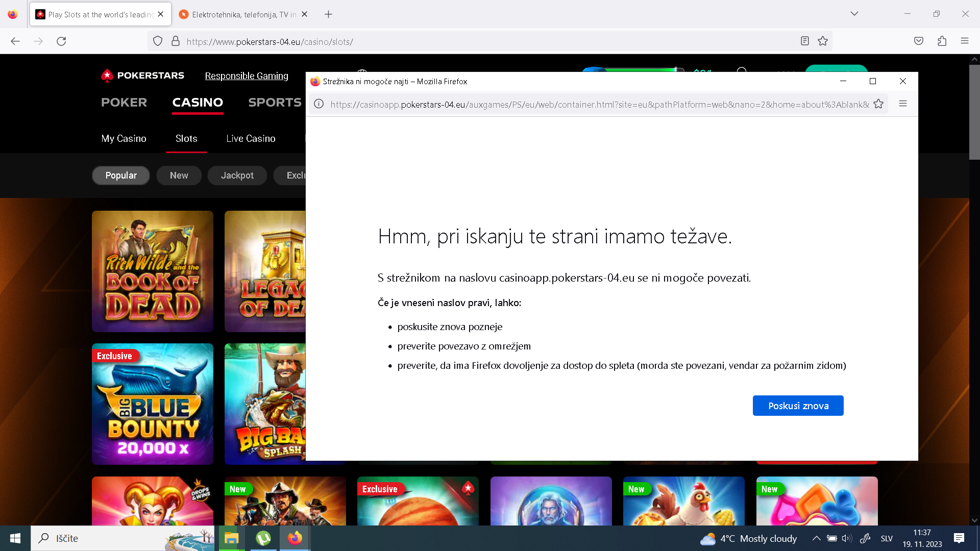Open the Big Blue Bounty game thumbnail
Viewport: 980px width, 551px height.
(153, 404)
